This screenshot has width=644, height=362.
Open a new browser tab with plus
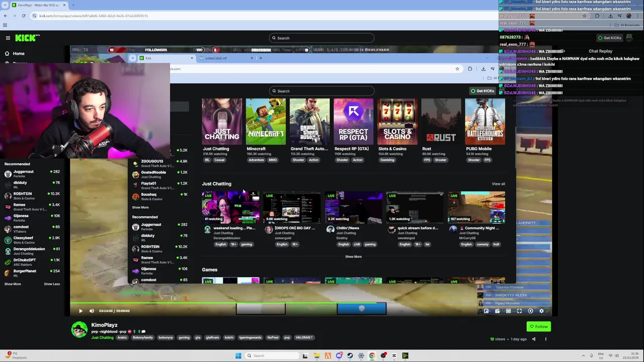(73, 5)
